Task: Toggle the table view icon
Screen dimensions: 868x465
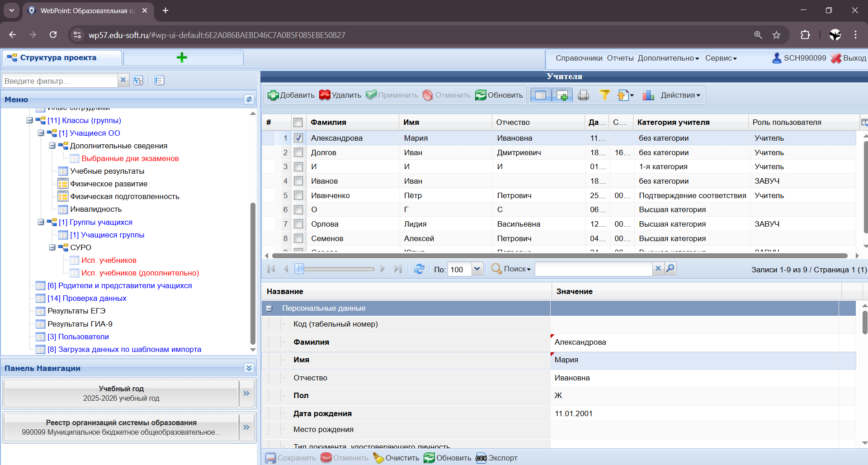Action: pos(541,95)
